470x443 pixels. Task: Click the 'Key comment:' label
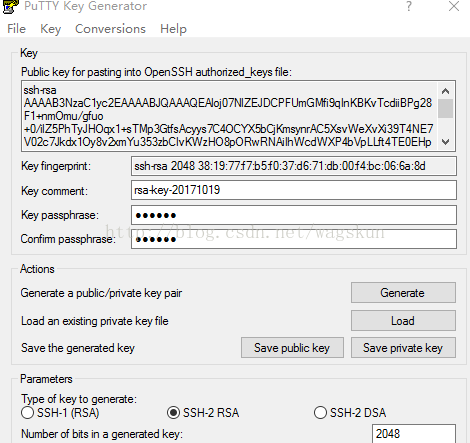click(54, 191)
